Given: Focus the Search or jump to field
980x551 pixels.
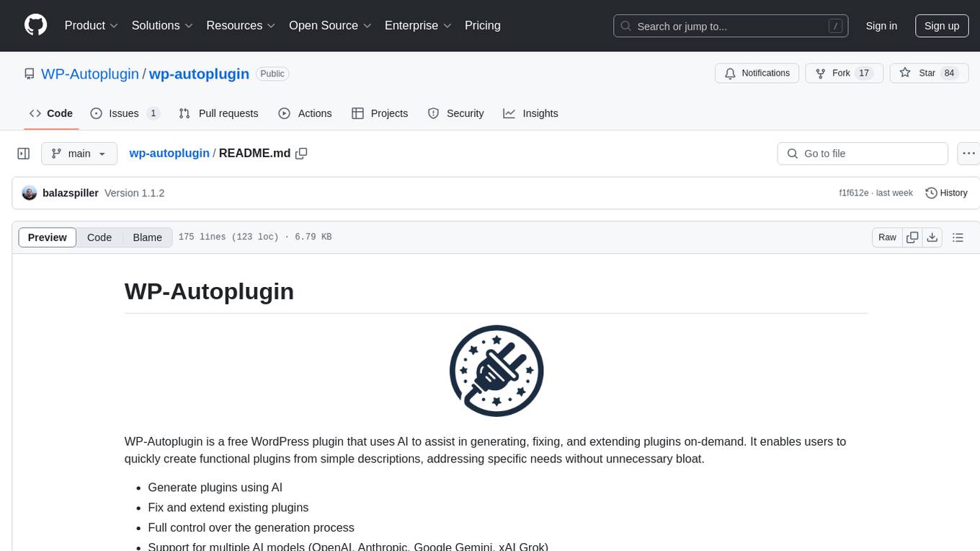Looking at the screenshot, I should (x=731, y=26).
